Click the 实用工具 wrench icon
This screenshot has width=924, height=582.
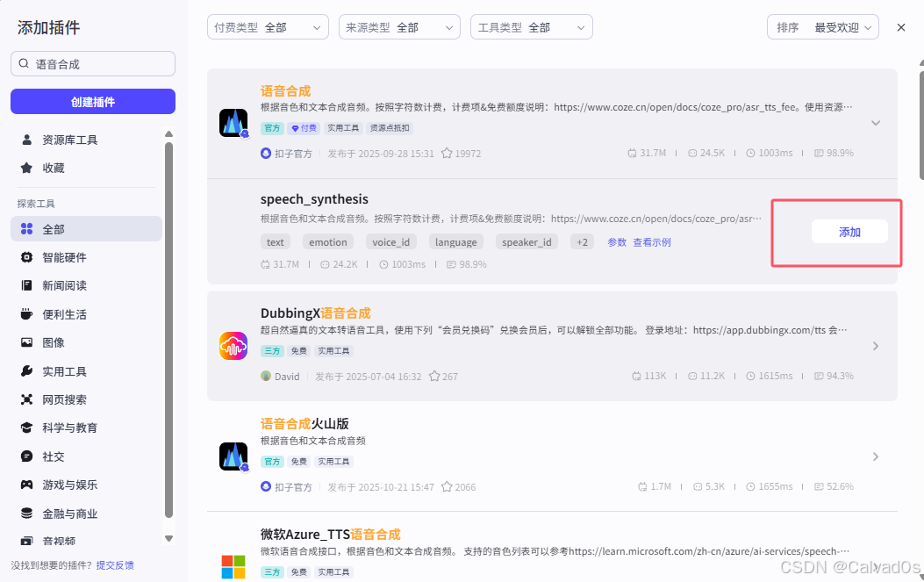pyautogui.click(x=26, y=371)
